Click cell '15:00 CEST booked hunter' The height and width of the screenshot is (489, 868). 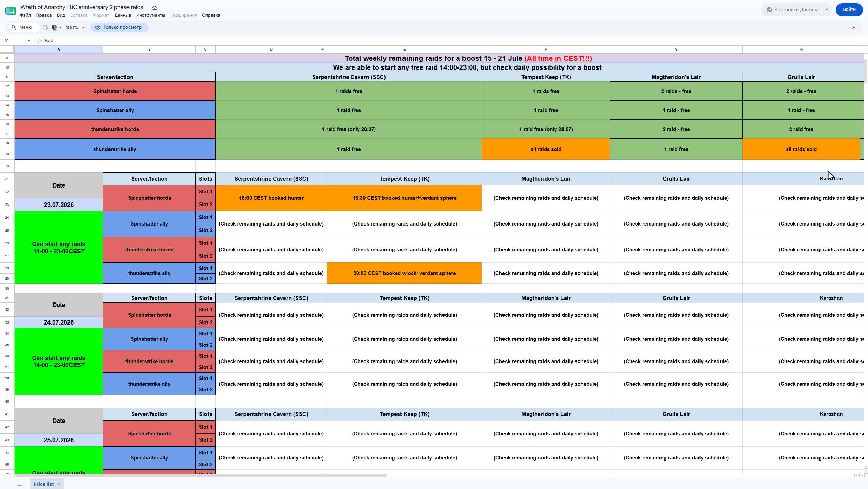point(271,198)
